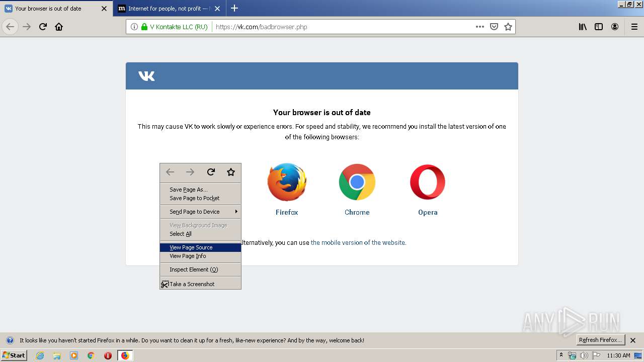644x362 pixels.
Task: Close the 'Internet for people' tab
Action: pos(217,9)
